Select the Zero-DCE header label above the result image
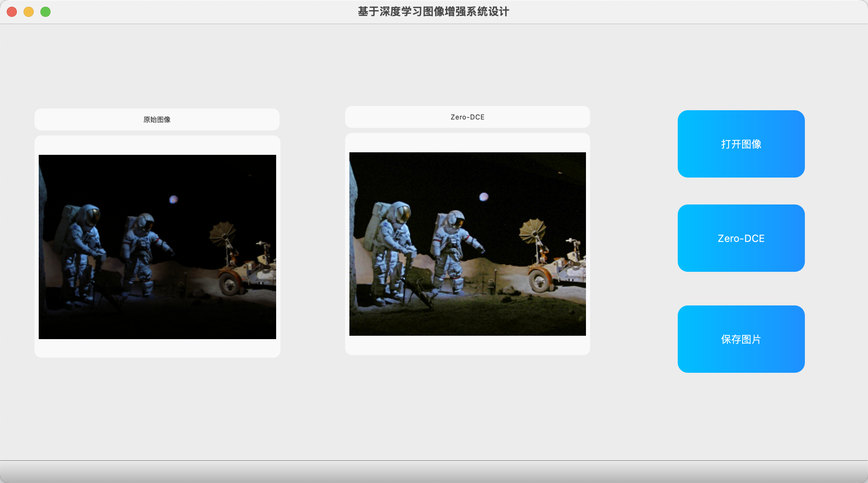 coord(467,117)
